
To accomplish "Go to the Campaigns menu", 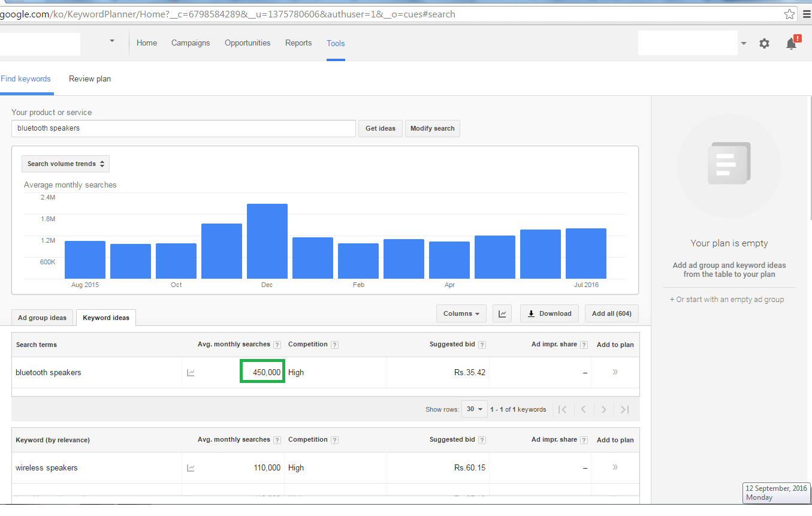I will coord(190,43).
